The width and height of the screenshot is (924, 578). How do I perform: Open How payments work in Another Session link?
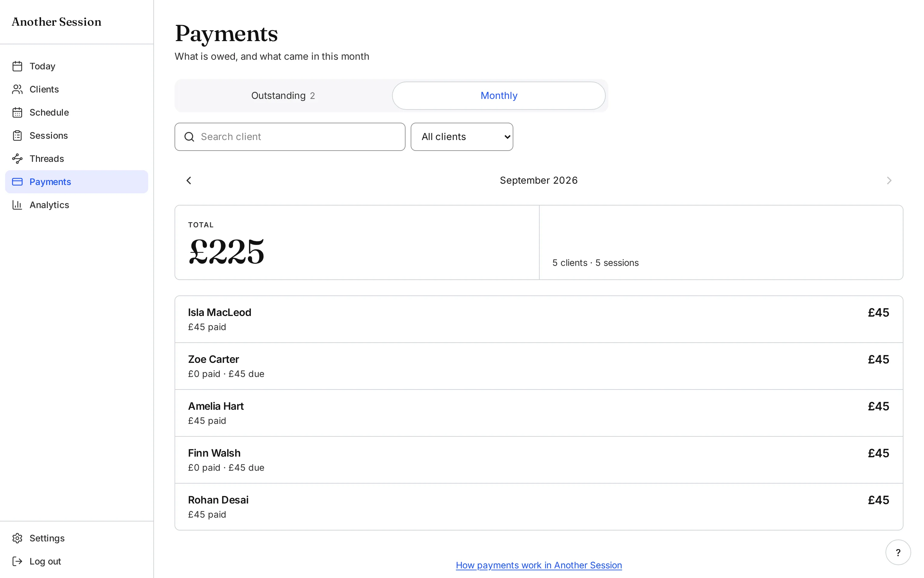539,565
